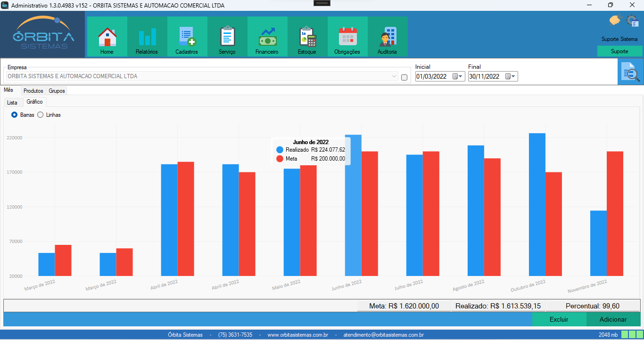Toggle the checkbox beside Empresa field
644x340 pixels.
tap(404, 78)
